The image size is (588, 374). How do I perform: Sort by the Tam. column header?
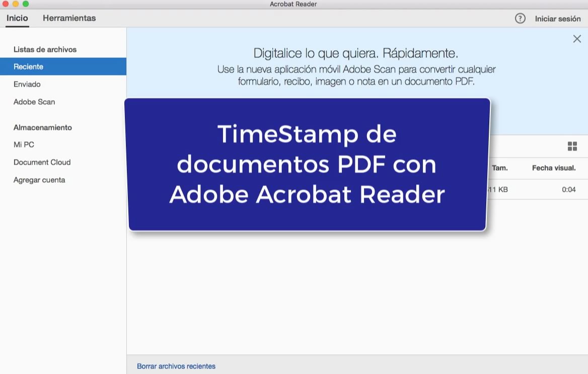click(499, 168)
